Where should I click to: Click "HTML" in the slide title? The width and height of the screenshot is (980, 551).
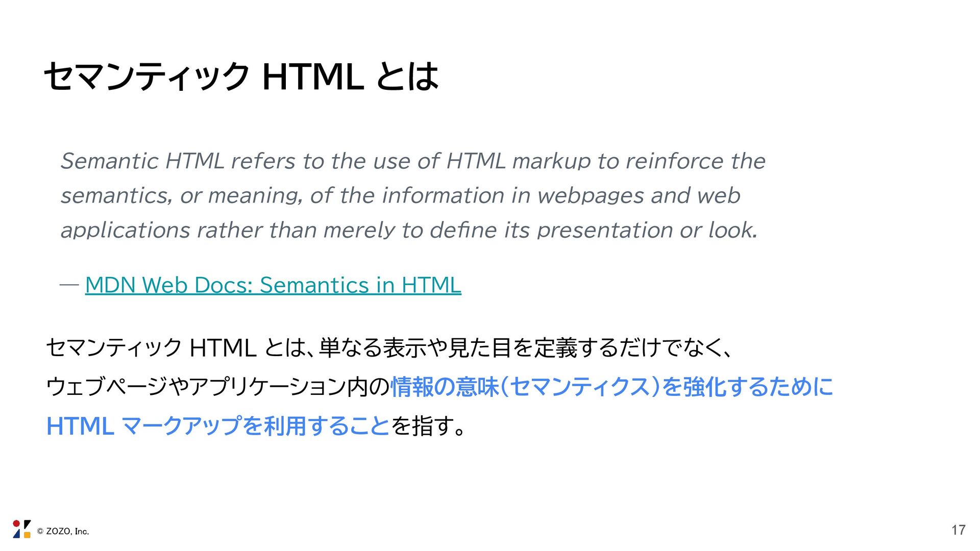[x=312, y=77]
